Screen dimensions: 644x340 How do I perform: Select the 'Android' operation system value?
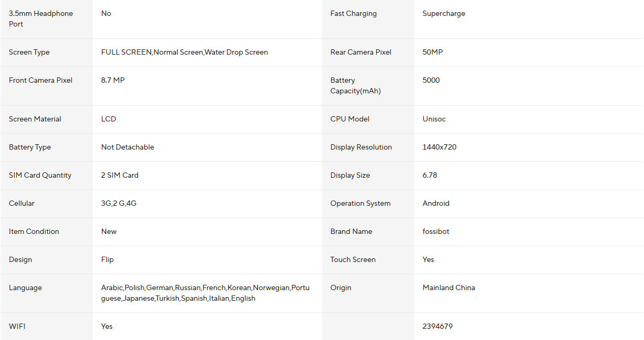pos(436,203)
